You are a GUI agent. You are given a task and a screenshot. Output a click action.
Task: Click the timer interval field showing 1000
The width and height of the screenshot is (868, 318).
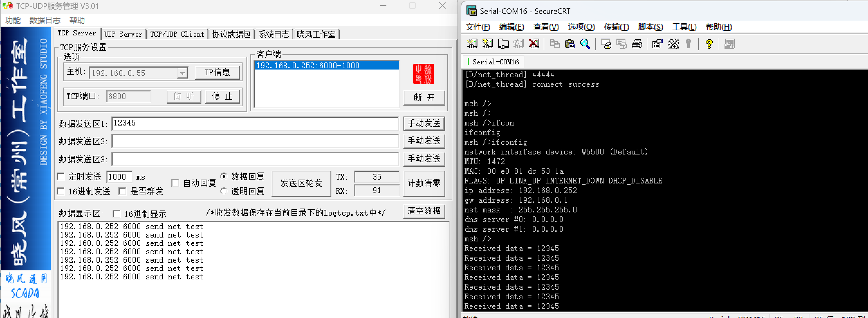coord(119,177)
